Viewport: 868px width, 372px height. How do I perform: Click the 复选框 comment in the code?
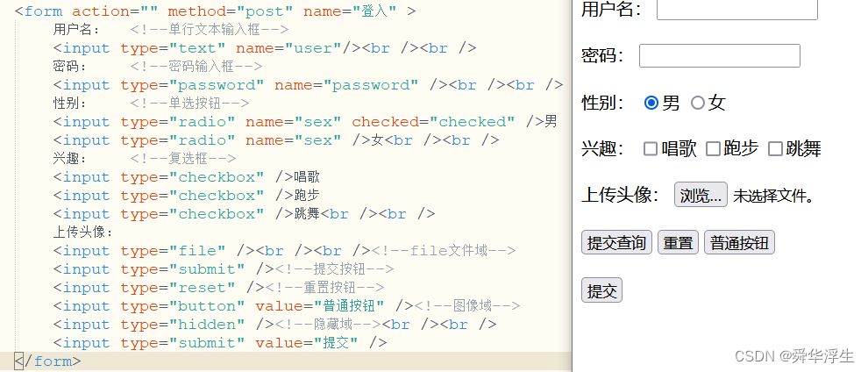pyautogui.click(x=182, y=158)
